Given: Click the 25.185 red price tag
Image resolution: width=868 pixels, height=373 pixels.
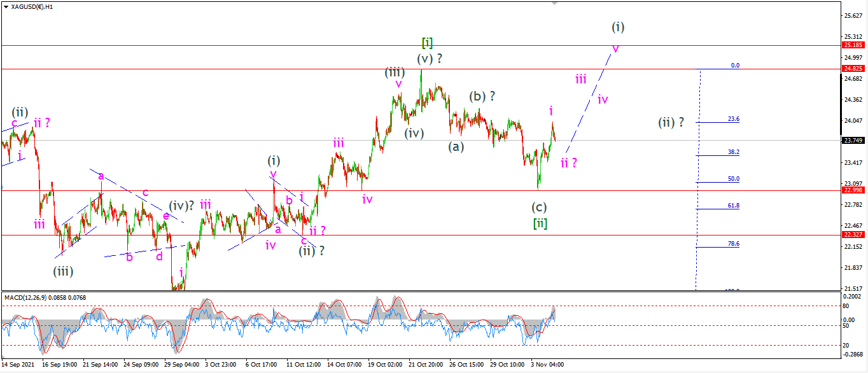Looking at the screenshot, I should [x=853, y=45].
